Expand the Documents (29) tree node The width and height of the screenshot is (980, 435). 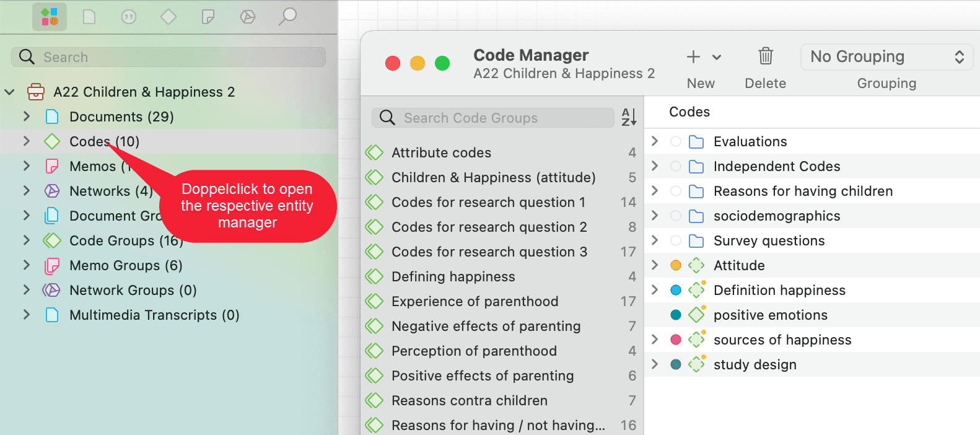pos(26,116)
